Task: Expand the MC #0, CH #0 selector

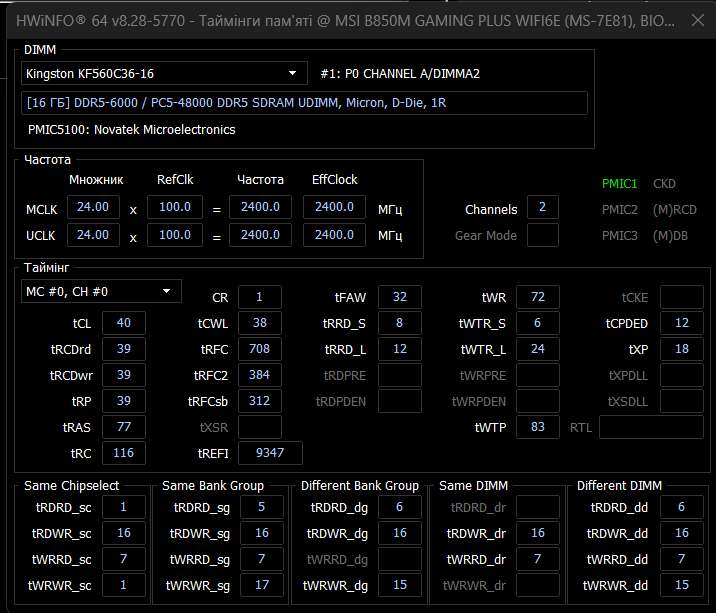Action: [x=165, y=291]
